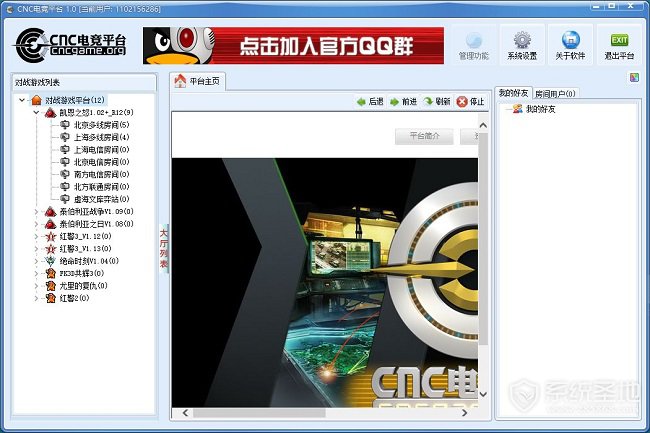
Task: Click the CNC电竞平台 logo
Action: 71,45
